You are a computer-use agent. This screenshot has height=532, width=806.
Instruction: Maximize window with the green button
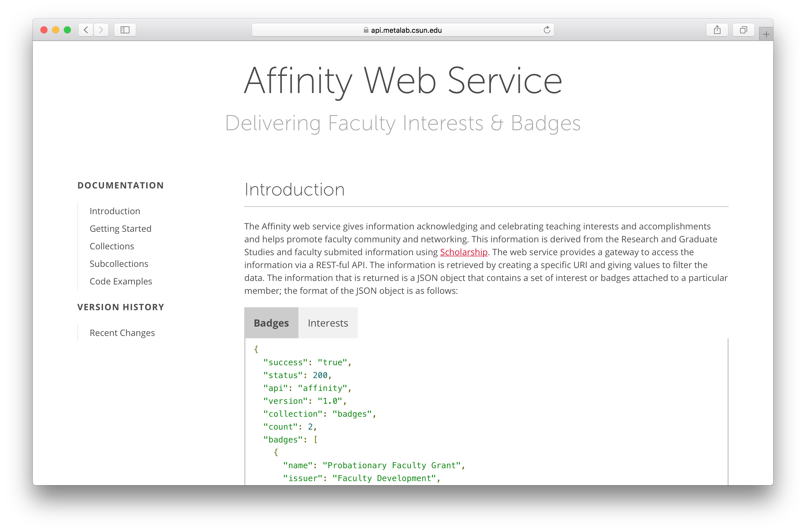pyautogui.click(x=67, y=30)
